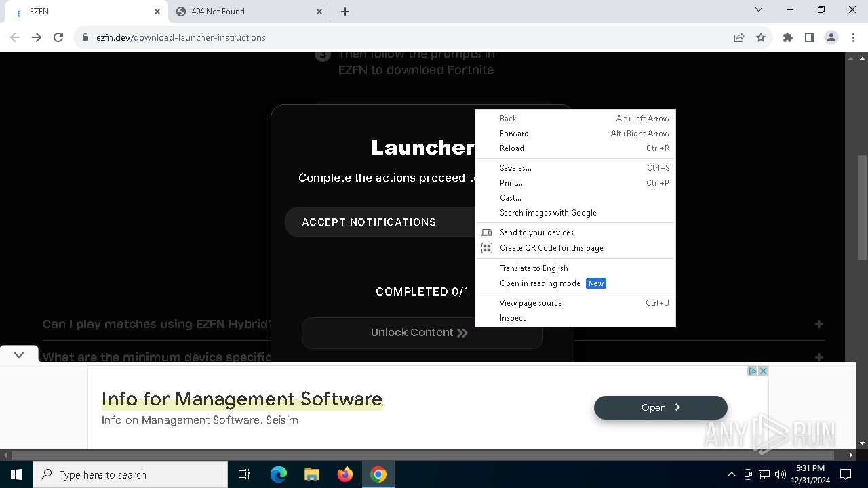The height and width of the screenshot is (488, 868).
Task: Click the address bar URL field
Action: (x=407, y=37)
